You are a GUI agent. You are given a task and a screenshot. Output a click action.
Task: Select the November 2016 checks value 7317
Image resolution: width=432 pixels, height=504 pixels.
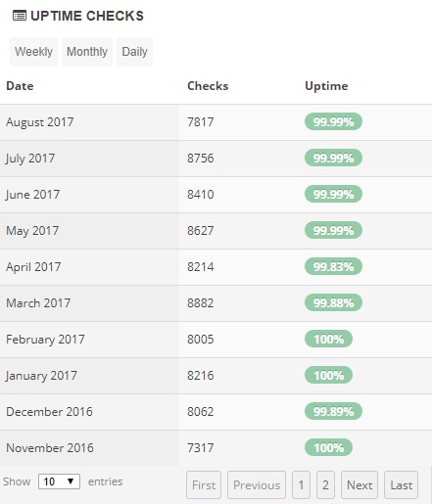click(201, 448)
